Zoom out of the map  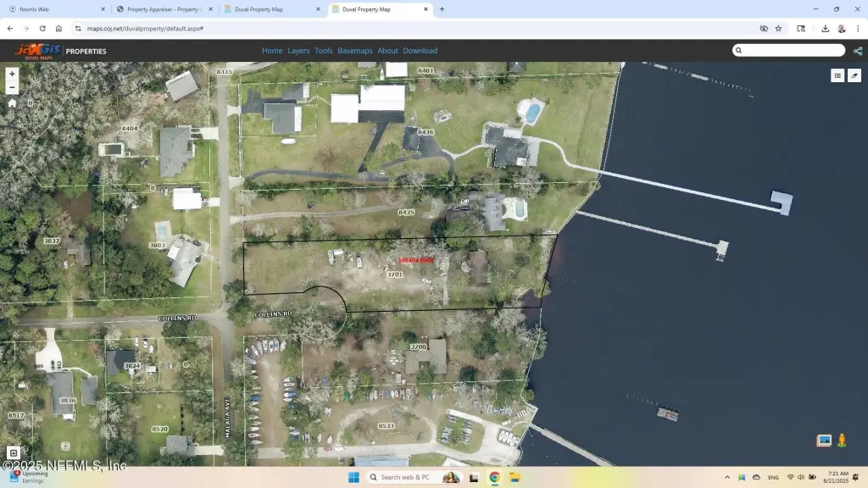pos(12,87)
